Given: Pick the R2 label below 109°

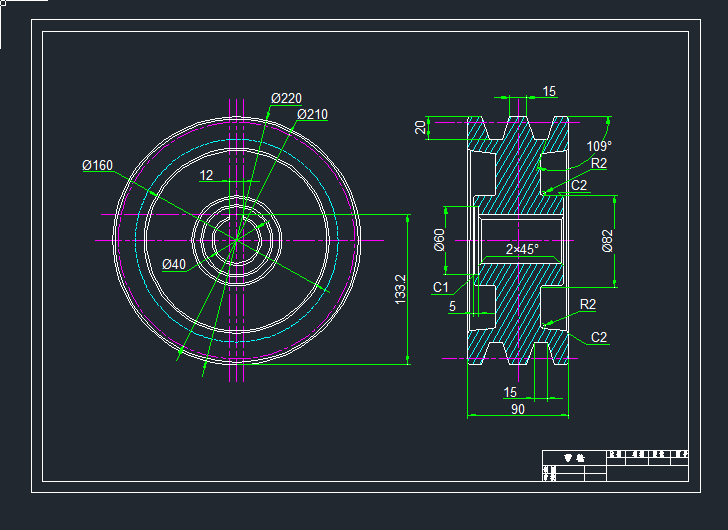Looking at the screenshot, I should coord(599,163).
